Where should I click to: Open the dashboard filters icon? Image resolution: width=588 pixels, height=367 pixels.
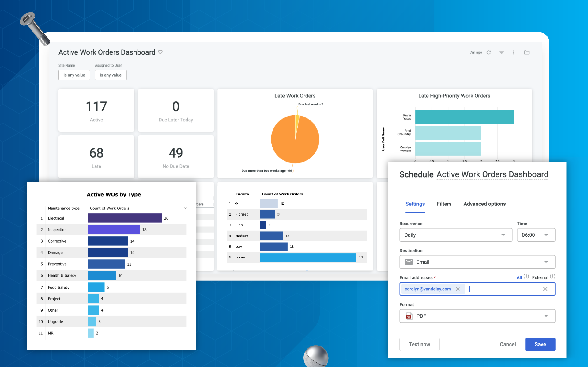pos(502,52)
